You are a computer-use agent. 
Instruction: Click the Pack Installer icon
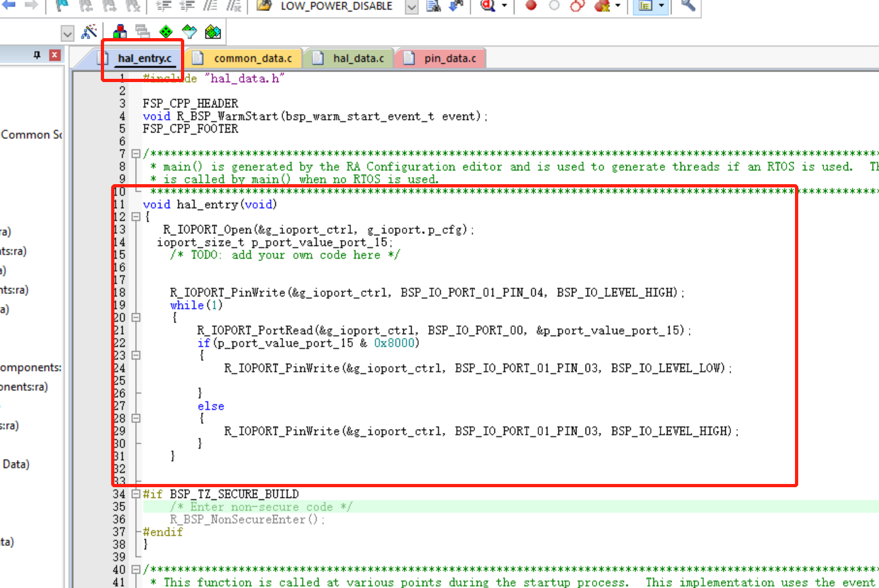tap(213, 32)
